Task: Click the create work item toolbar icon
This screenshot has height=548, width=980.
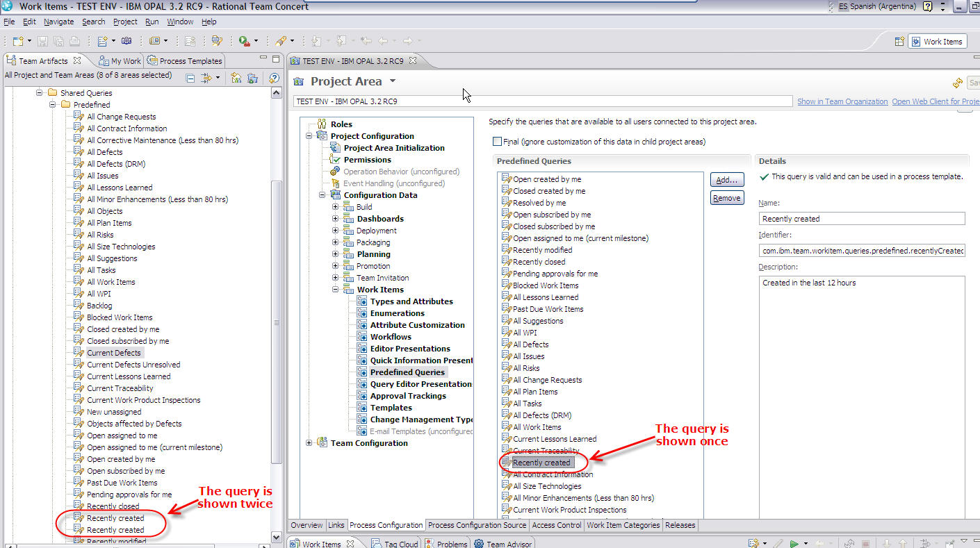Action: coord(102,41)
